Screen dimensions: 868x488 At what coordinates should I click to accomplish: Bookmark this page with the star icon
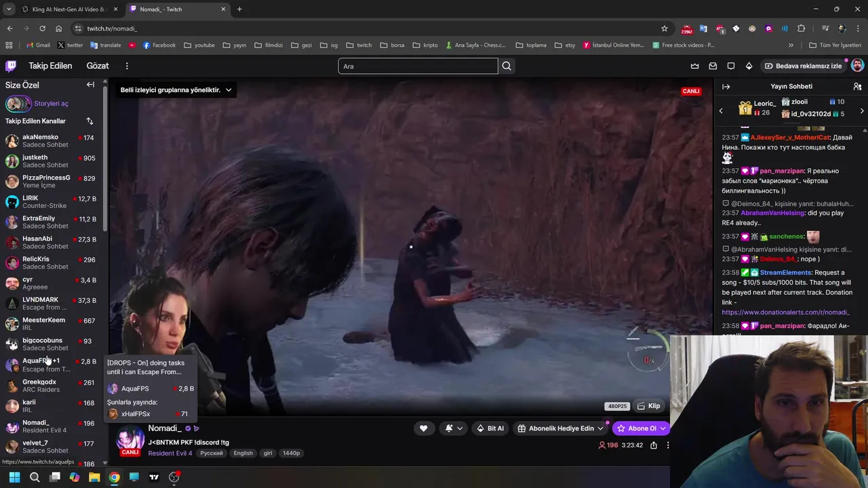click(665, 28)
